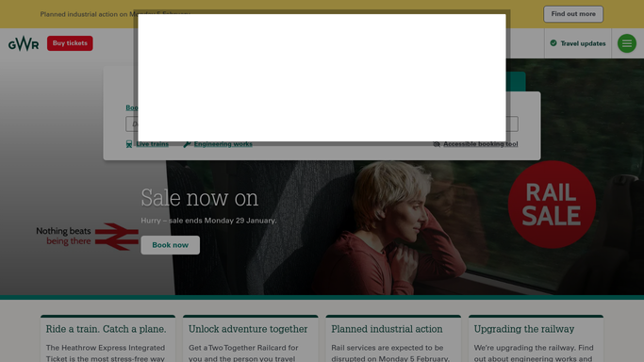Screen dimensions: 644x362
Task: Click the GWR logo
Action: [x=24, y=43]
